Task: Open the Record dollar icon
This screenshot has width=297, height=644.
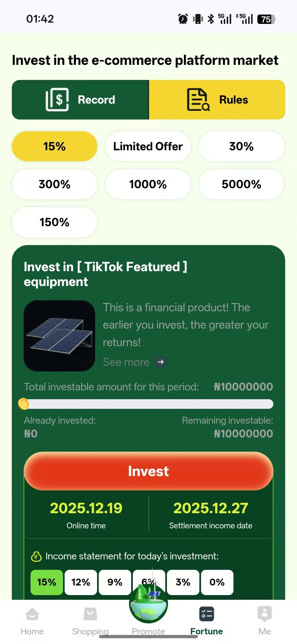Action: (57, 100)
